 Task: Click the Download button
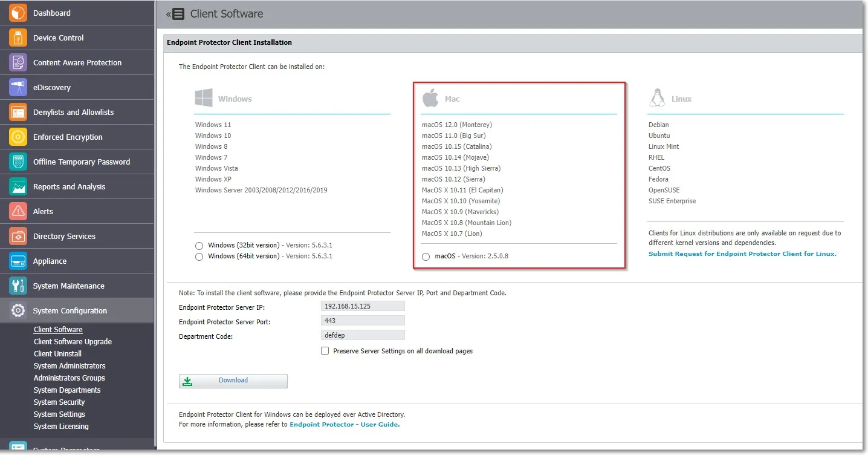(x=233, y=381)
